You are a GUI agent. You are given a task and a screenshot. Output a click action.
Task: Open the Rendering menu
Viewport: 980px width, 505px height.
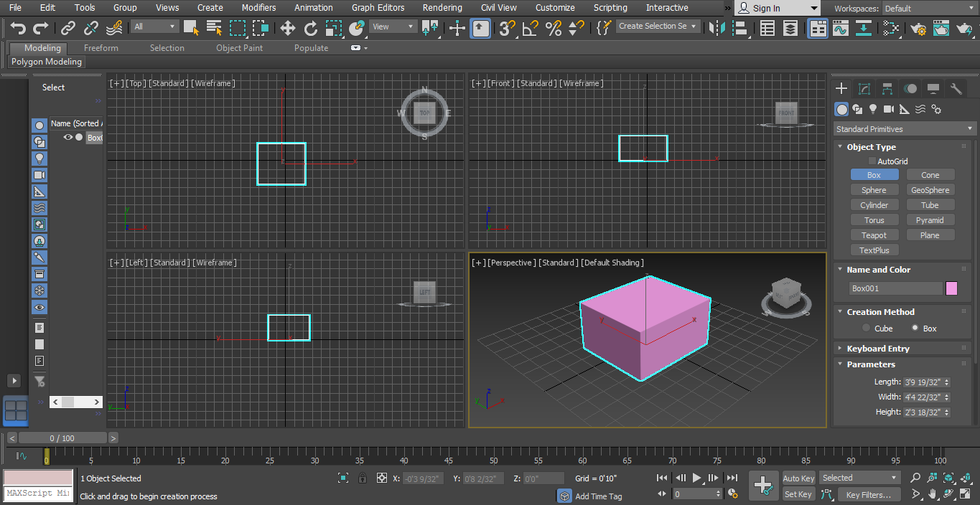point(442,8)
